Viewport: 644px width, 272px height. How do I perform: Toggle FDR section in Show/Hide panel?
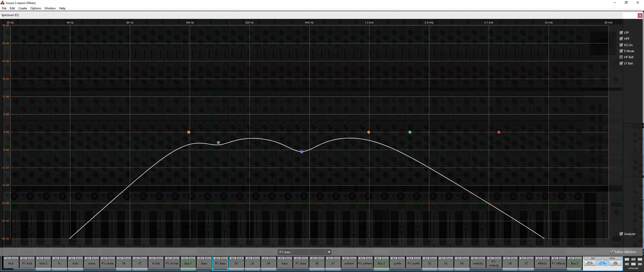(640, 264)
